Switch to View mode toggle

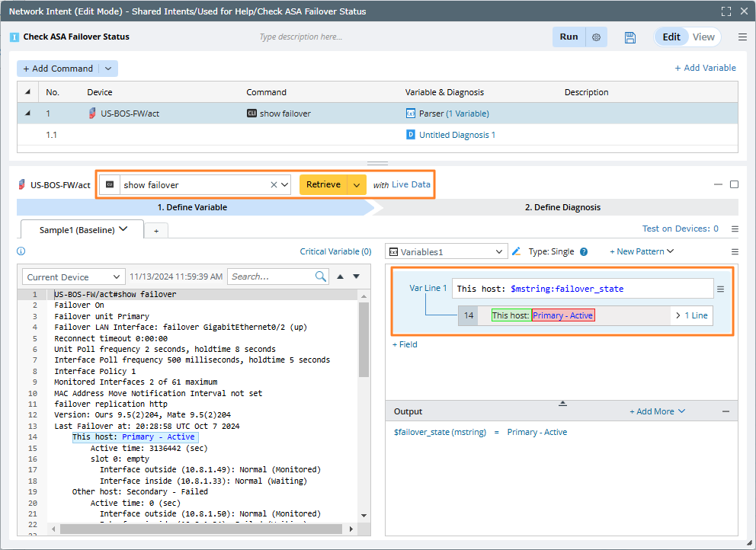pyautogui.click(x=703, y=37)
